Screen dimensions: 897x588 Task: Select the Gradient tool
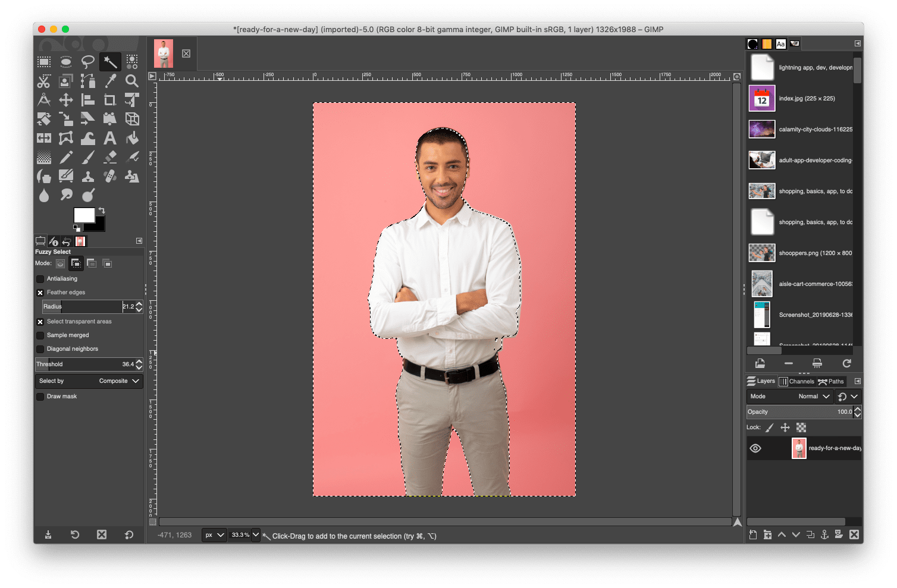44,157
